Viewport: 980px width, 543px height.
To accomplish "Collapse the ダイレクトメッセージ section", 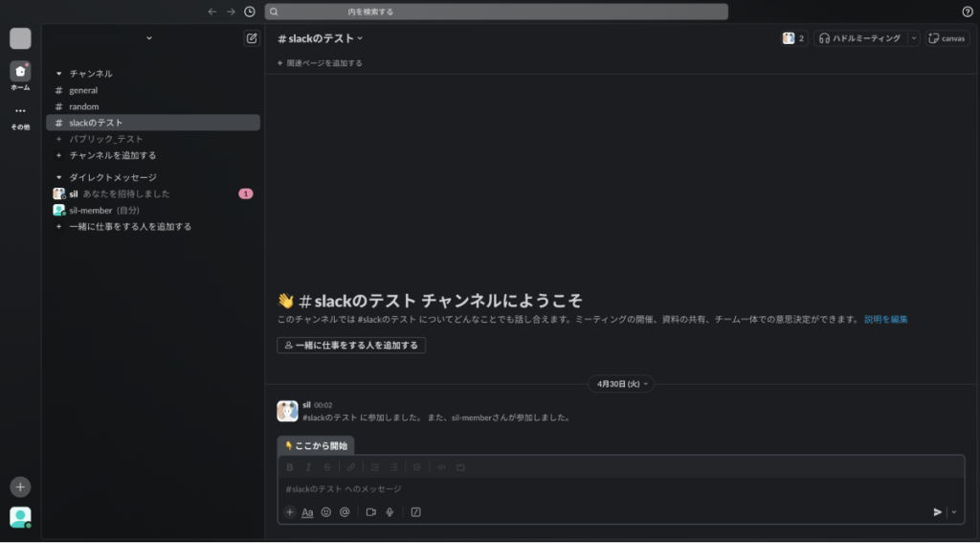I will coord(59,177).
